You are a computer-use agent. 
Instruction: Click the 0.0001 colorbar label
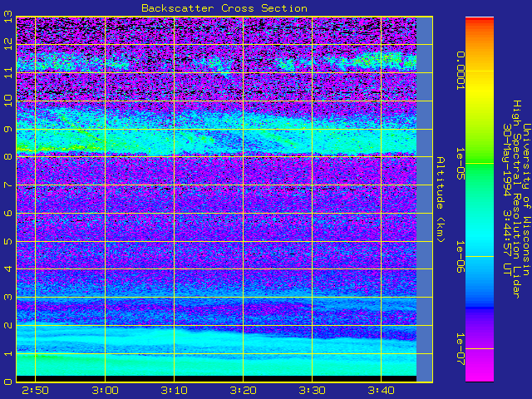click(460, 71)
